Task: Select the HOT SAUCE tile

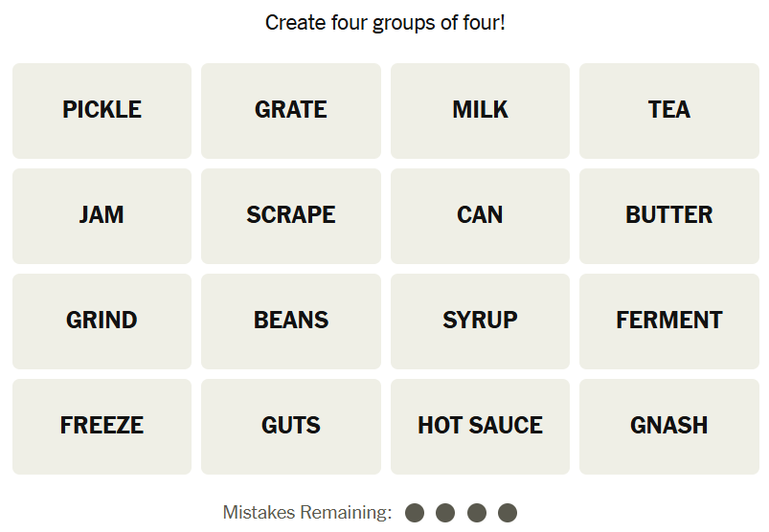Action: (x=480, y=426)
